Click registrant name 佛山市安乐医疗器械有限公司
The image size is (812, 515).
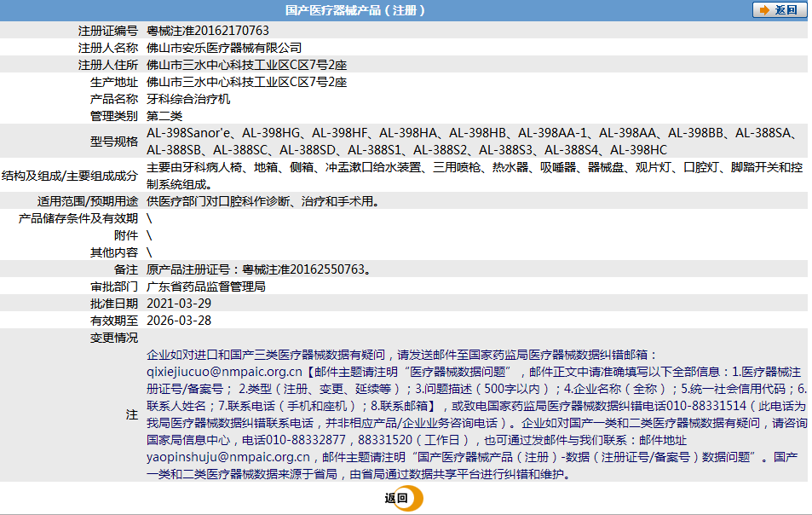pos(224,48)
